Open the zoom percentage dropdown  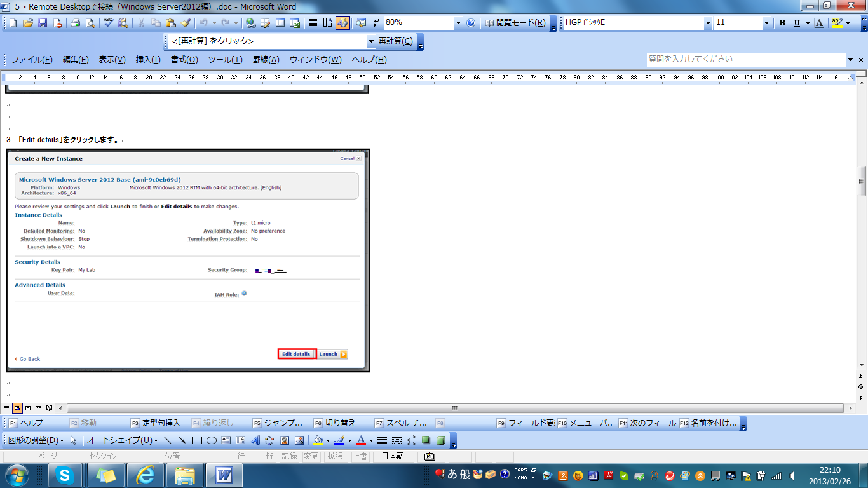458,23
